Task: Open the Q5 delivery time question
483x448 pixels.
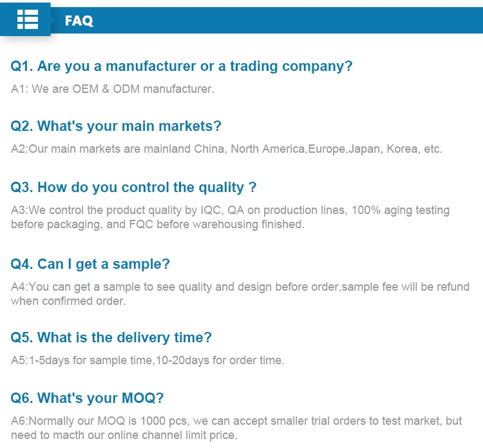Action: point(111,337)
